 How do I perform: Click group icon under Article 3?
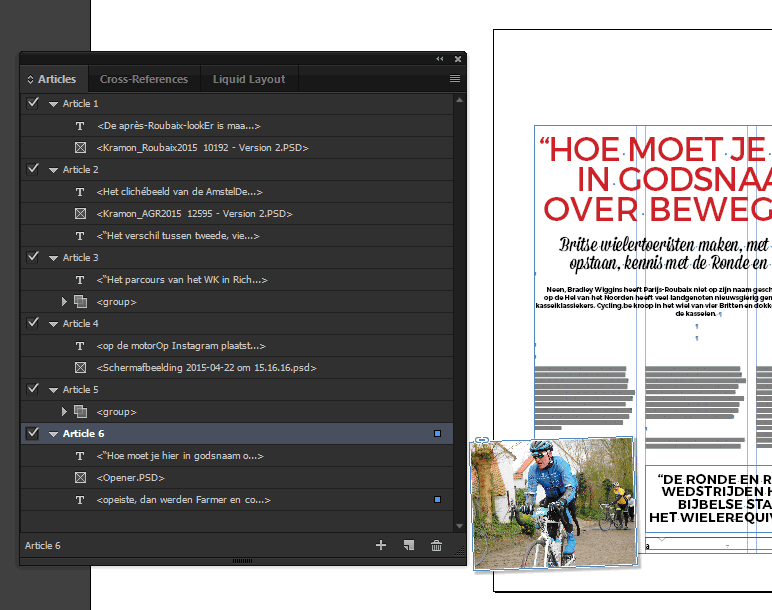(x=80, y=301)
